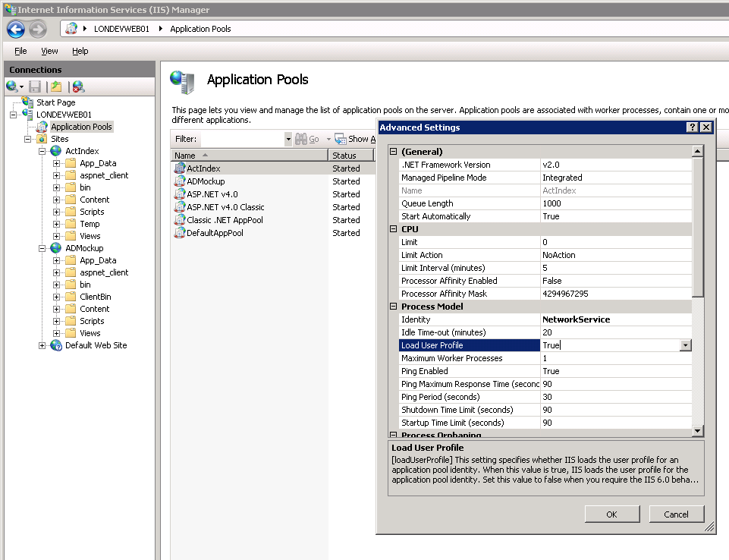Viewport: 729px width, 560px height.
Task: Click the Delete Connection toolbar icon
Action: pyautogui.click(x=78, y=87)
